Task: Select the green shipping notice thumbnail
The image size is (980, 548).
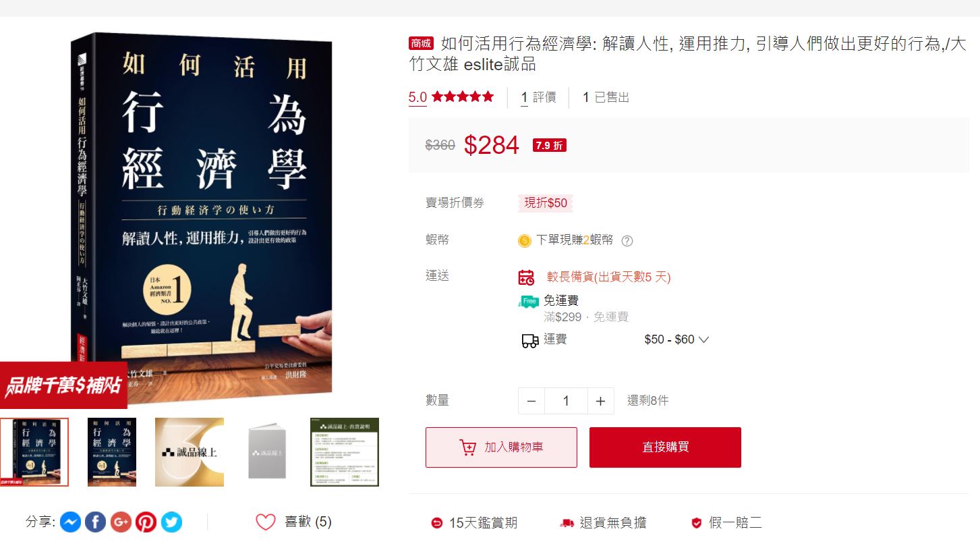Action: (345, 452)
